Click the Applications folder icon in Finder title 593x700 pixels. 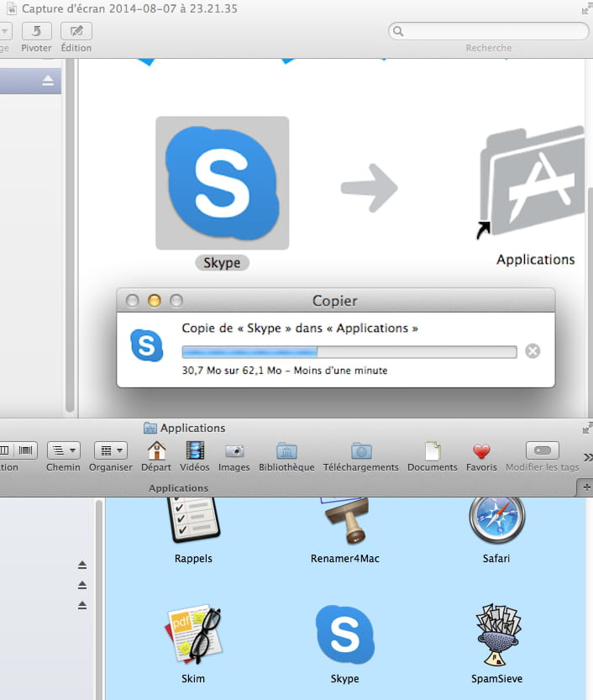pos(150,428)
